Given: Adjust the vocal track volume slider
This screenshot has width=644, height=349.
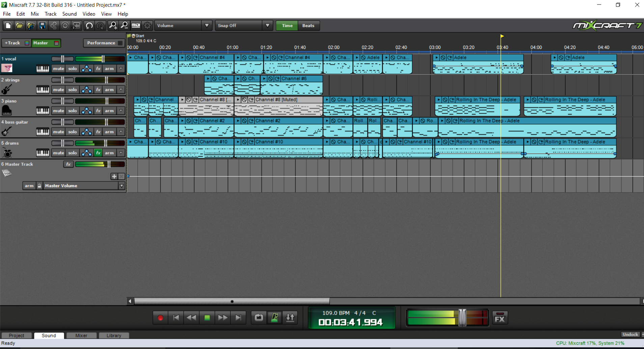Looking at the screenshot, I should pos(103,59).
